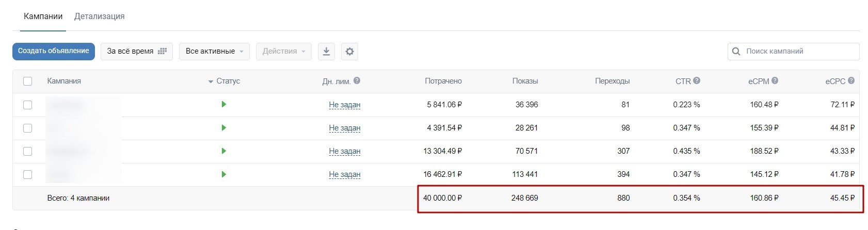Click the eCPM help question icon
Image resolution: width=868 pixels, height=230 pixels.
[x=775, y=81]
